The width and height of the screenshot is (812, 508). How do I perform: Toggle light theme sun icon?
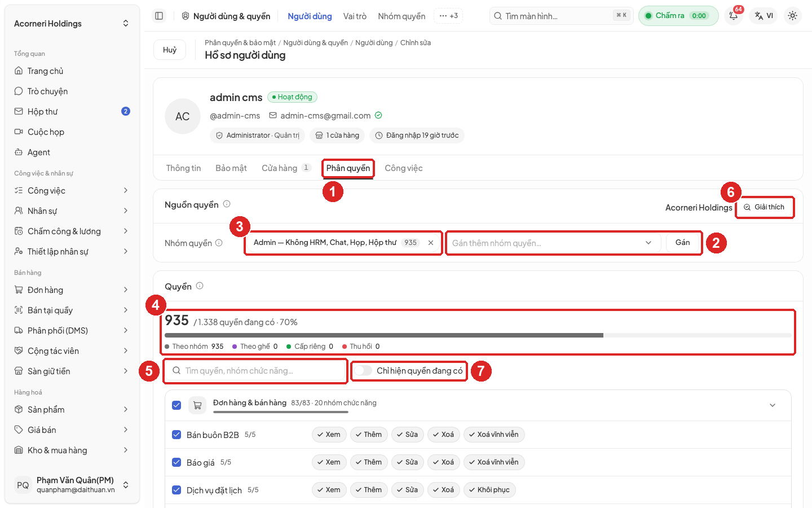[792, 16]
